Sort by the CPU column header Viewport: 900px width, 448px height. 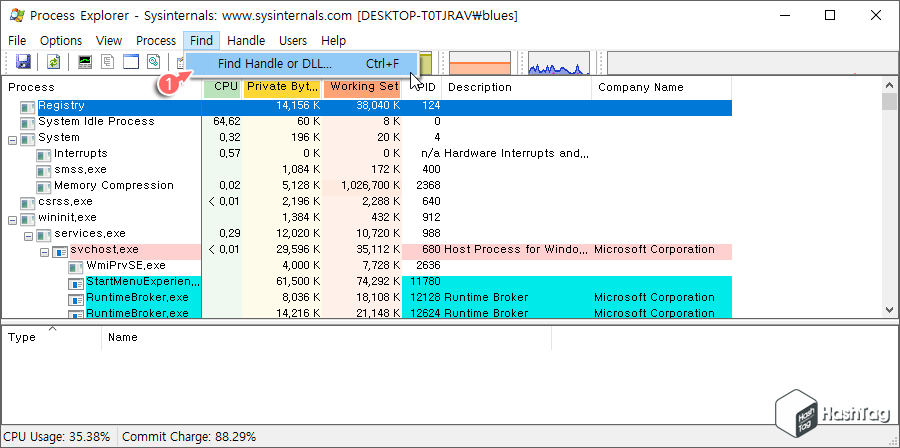[x=222, y=87]
